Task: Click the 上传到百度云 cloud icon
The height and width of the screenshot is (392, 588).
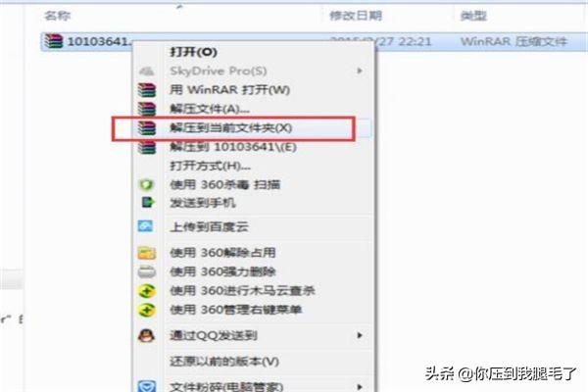Action: click(x=145, y=226)
